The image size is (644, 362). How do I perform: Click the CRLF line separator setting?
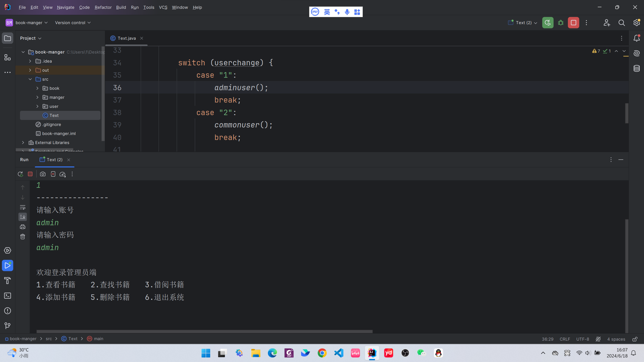(x=565, y=339)
